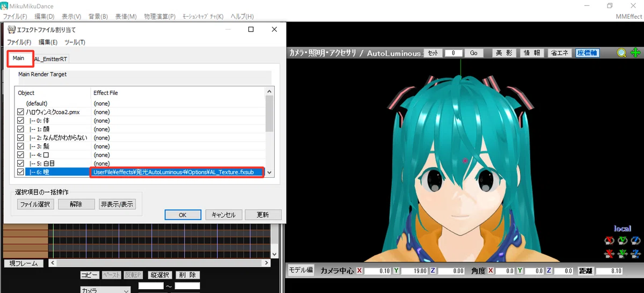Click the 非表示/表示 button
644x293 pixels.
[117, 204]
